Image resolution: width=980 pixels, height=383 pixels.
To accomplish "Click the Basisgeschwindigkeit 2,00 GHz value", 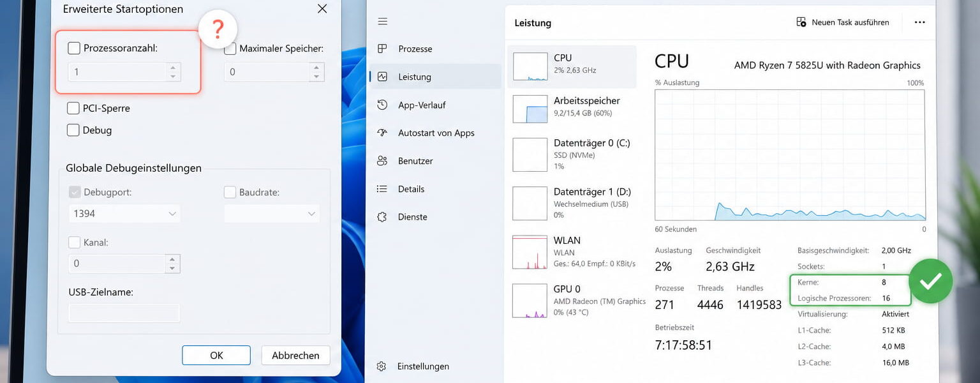I will 896,250.
